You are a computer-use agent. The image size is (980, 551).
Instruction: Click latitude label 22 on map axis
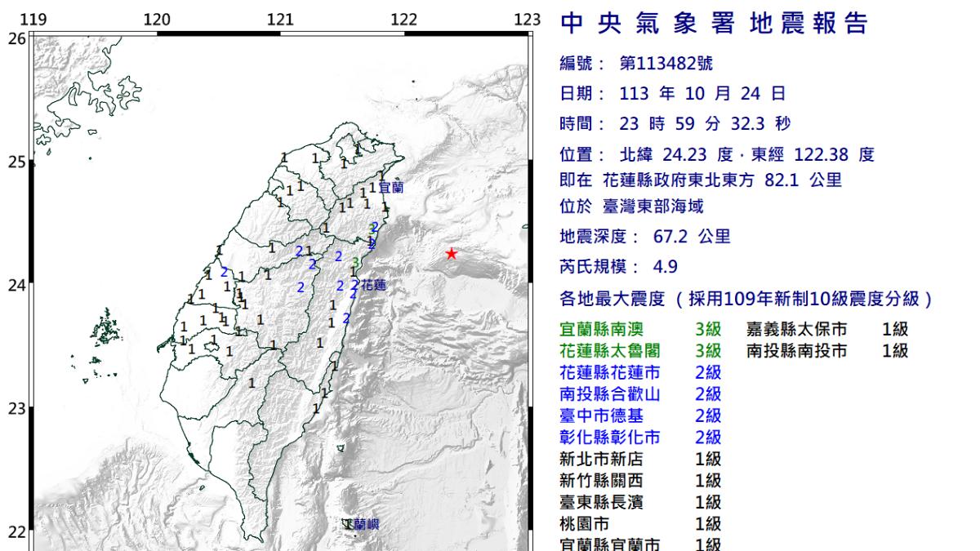pos(16,532)
